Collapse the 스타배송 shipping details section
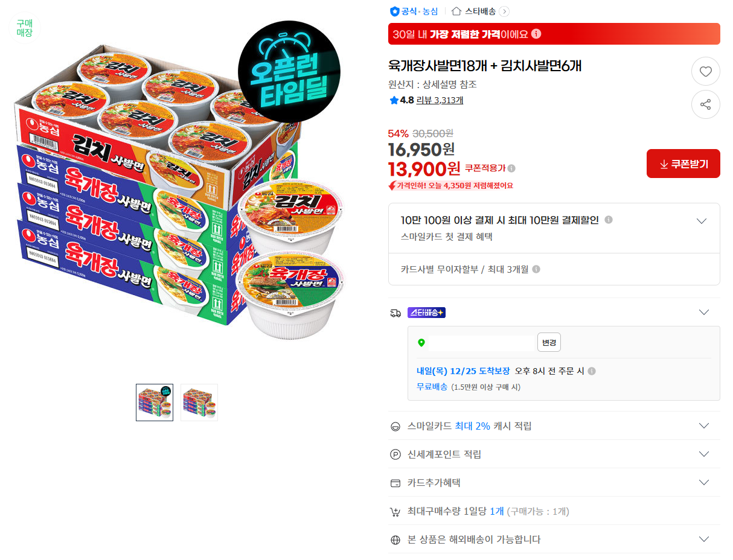Screen dimensions: 733x560 tap(703, 312)
